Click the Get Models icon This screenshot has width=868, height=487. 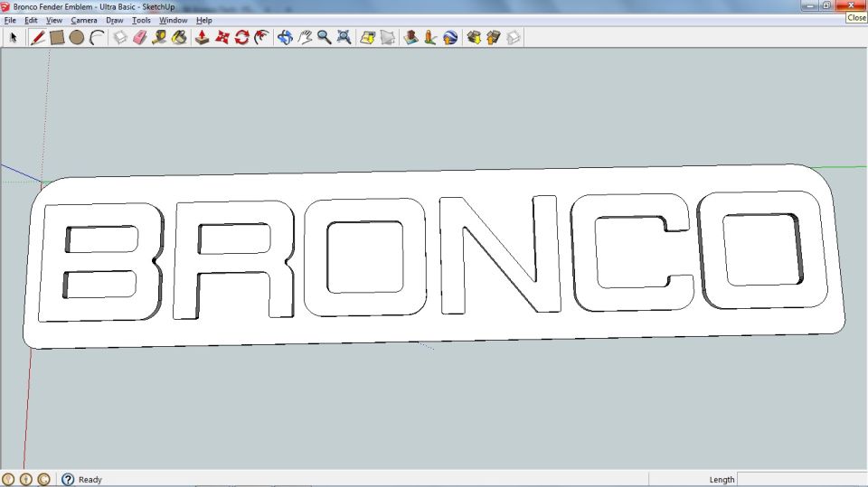pyautogui.click(x=474, y=38)
